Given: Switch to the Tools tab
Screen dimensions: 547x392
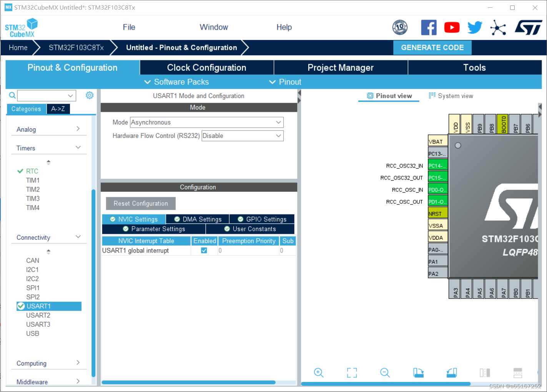Looking at the screenshot, I should (x=475, y=67).
